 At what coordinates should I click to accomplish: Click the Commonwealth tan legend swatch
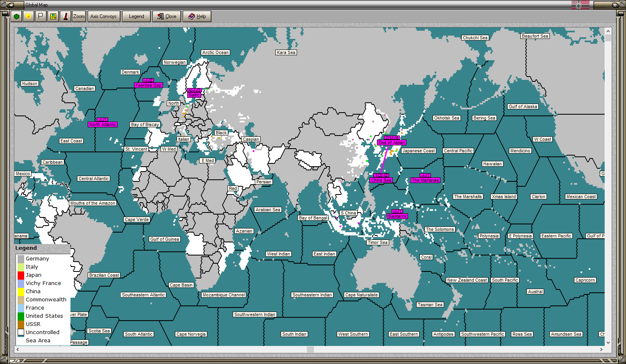pyautogui.click(x=21, y=300)
